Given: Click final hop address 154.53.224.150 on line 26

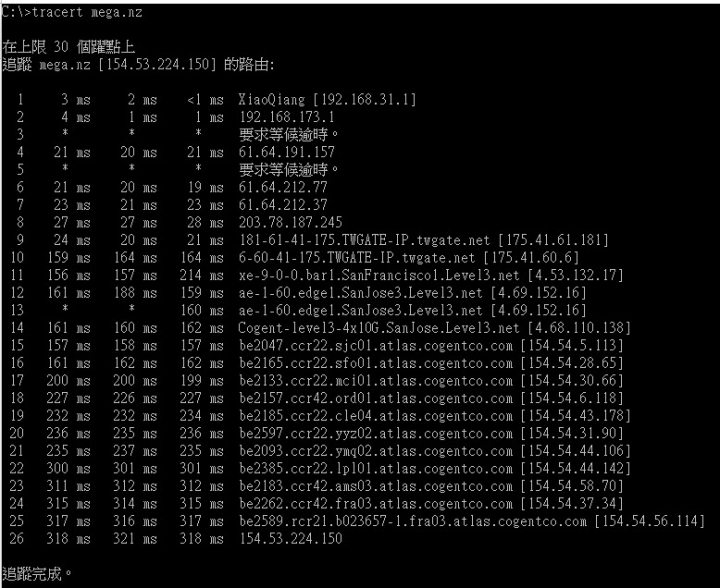Looking at the screenshot, I should coord(291,539).
